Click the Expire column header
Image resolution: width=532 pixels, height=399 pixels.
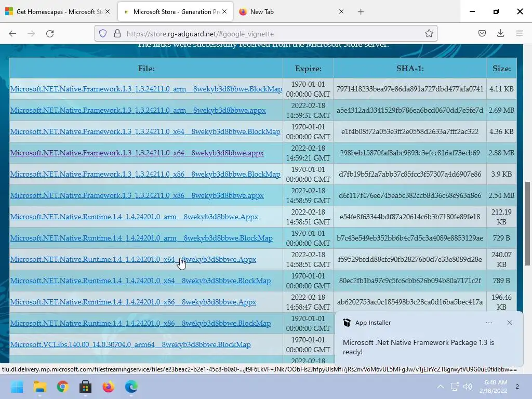pyautogui.click(x=308, y=69)
